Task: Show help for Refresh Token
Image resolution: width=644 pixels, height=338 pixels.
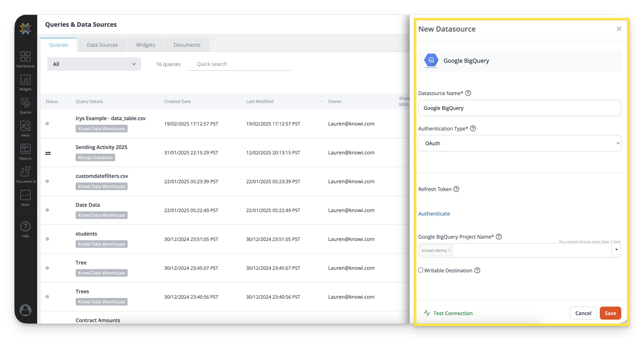Action: pyautogui.click(x=456, y=189)
